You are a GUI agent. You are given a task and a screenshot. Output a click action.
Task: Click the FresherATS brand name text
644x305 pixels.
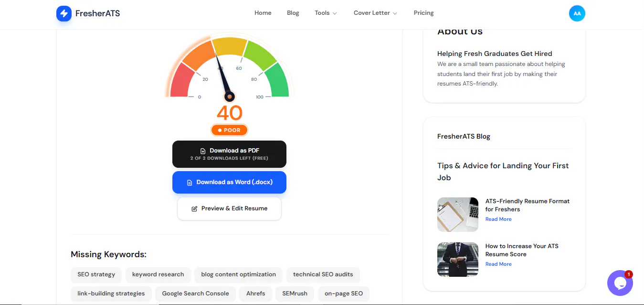pyautogui.click(x=98, y=13)
